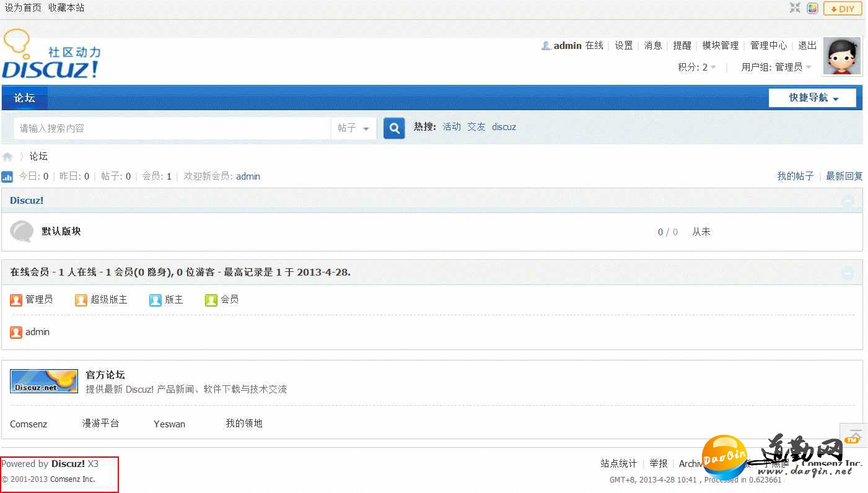Screen dimensions: 868x493
Task: Click the scroll to top icon
Action: click(855, 435)
